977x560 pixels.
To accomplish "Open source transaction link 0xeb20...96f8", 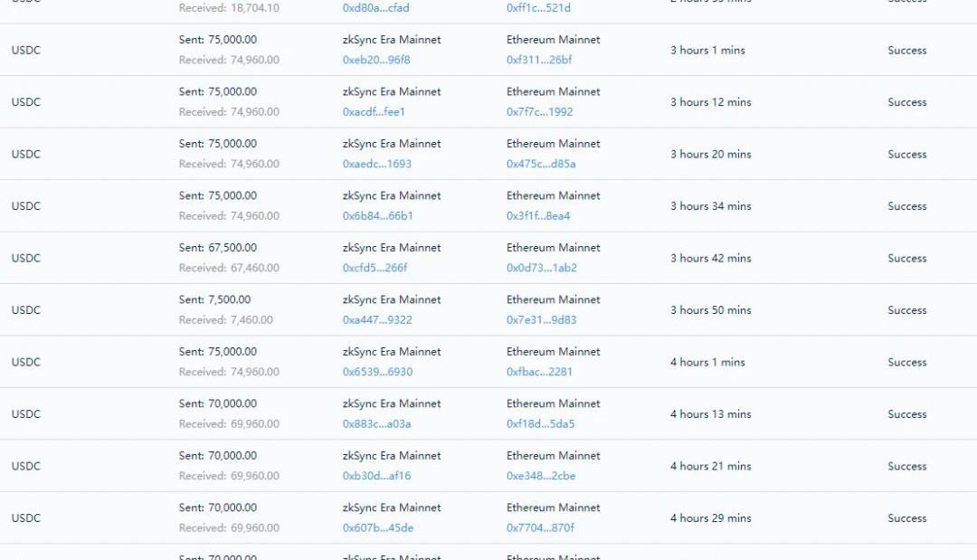I will click(377, 61).
